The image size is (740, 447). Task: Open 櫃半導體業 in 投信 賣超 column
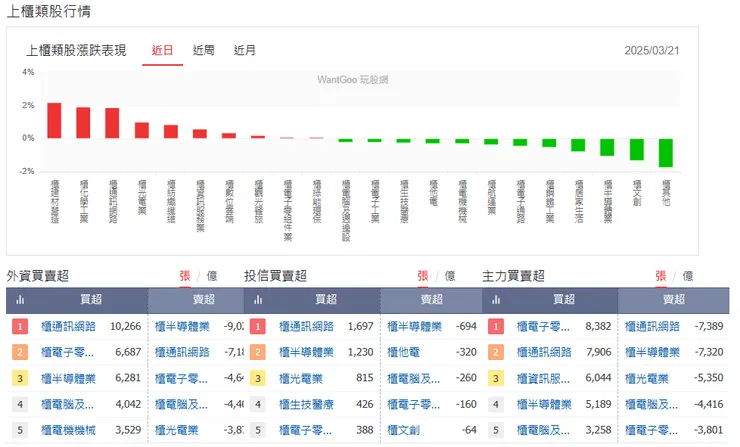pyautogui.click(x=414, y=326)
